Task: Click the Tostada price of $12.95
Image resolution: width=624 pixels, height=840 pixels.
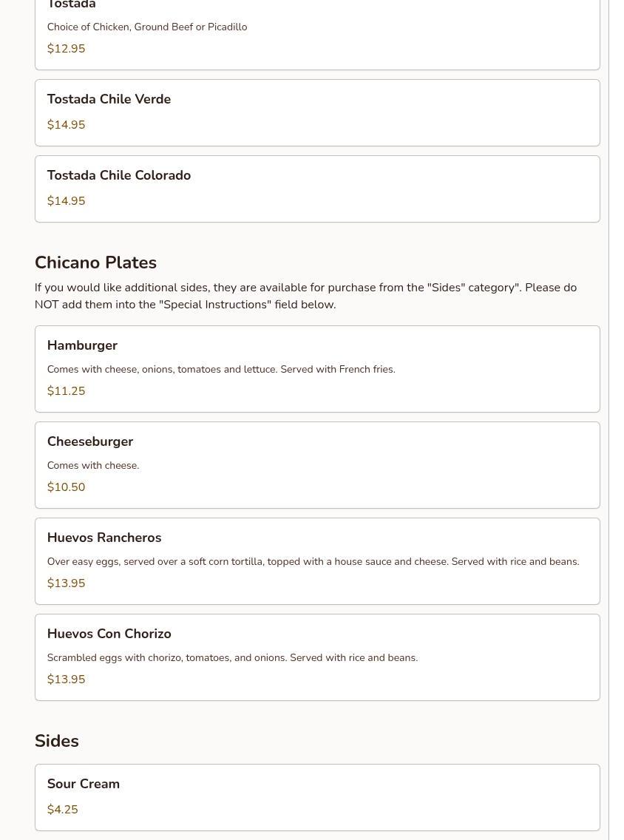Action: coord(66,49)
